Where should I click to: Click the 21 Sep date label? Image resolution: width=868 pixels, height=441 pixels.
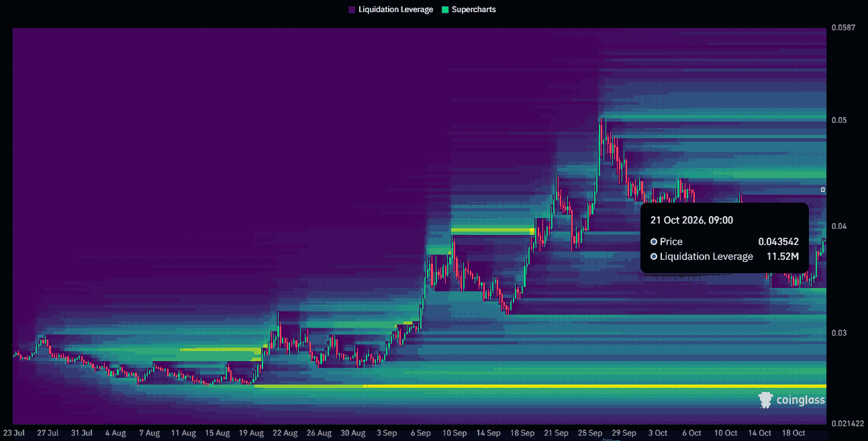click(x=556, y=433)
